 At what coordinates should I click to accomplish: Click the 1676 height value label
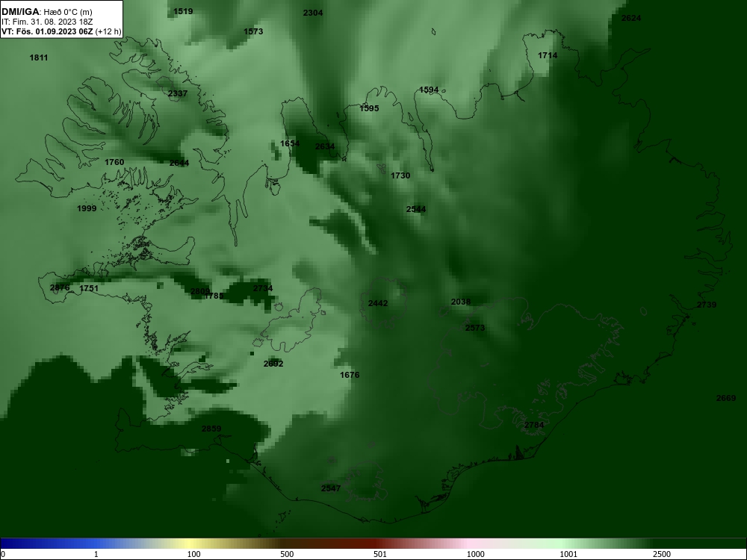350,375
